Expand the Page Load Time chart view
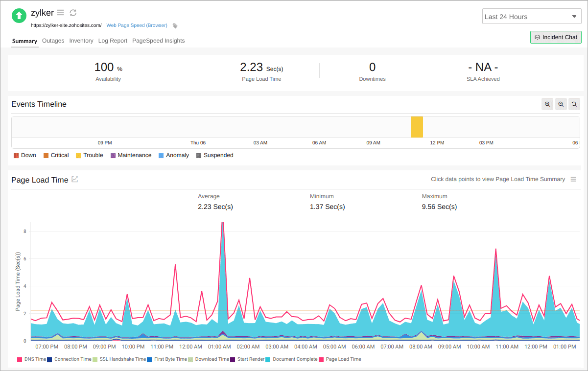This screenshot has height=371, width=588. [x=74, y=179]
